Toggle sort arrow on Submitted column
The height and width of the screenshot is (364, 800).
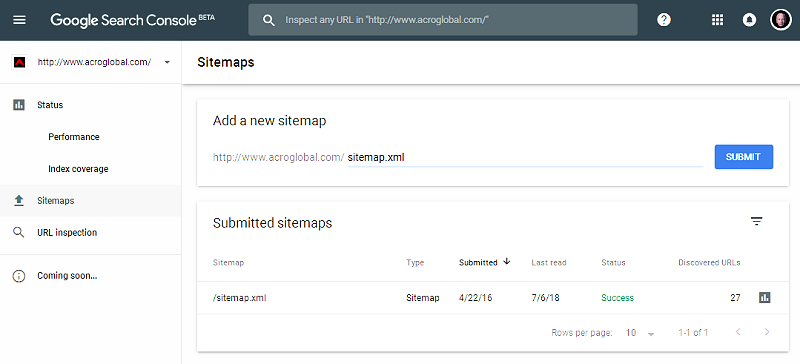point(506,261)
